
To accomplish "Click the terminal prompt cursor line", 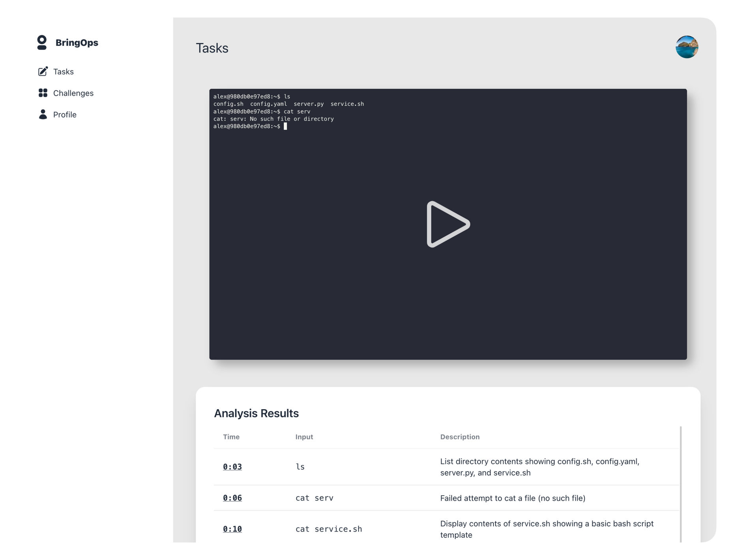I will coord(250,126).
